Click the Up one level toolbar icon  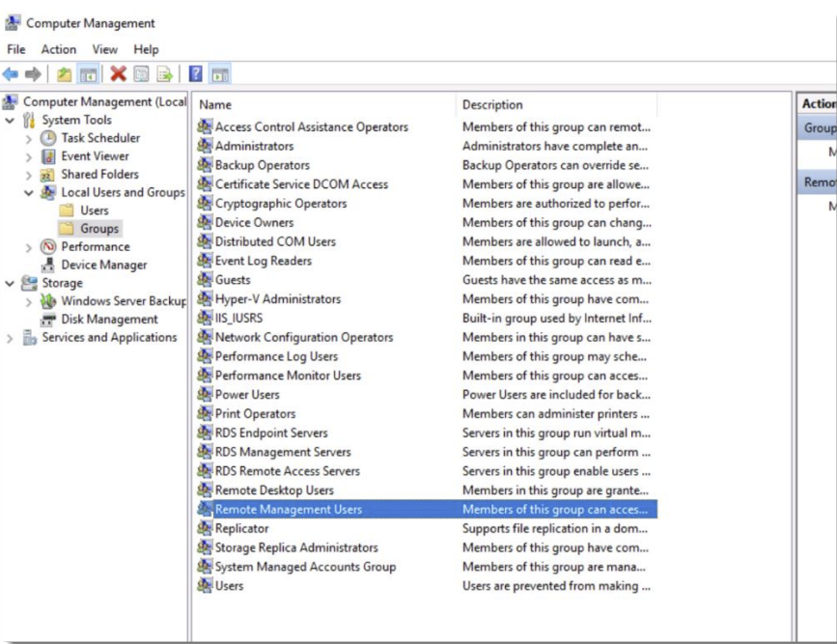coord(64,74)
